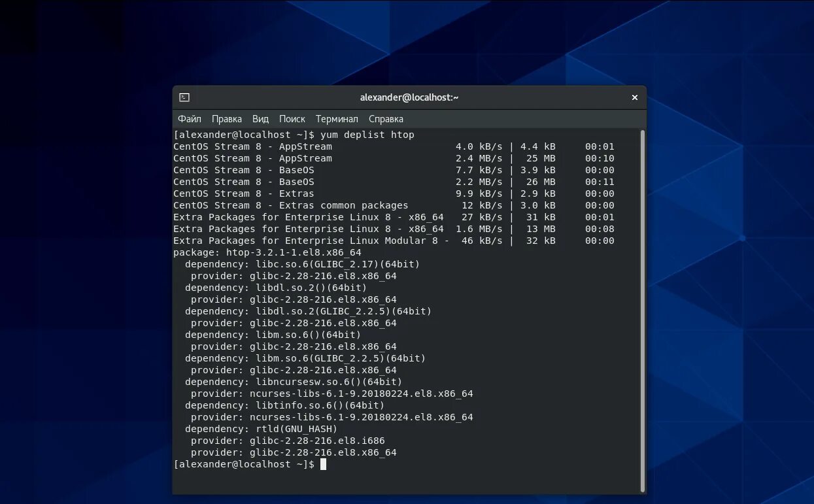Image resolution: width=814 pixels, height=504 pixels.
Task: Click the command text 'yum deplist htop'
Action: (x=367, y=135)
